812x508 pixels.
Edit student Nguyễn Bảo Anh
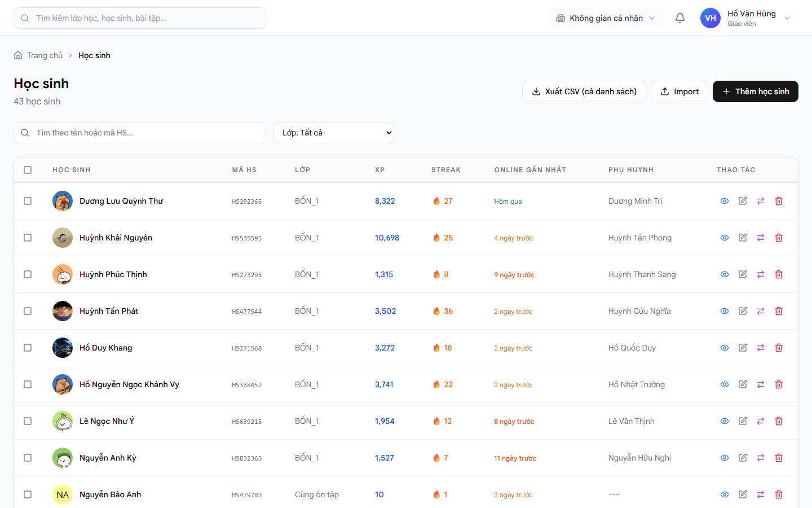743,494
